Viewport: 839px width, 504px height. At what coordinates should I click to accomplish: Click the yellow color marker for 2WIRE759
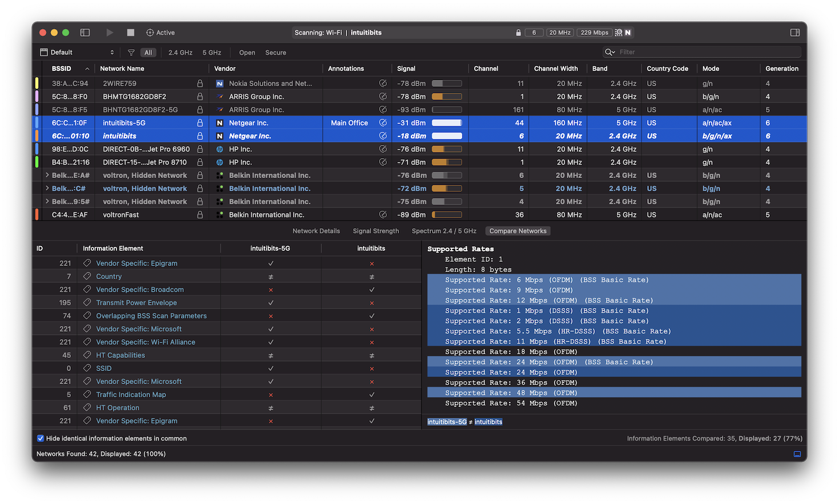click(37, 83)
